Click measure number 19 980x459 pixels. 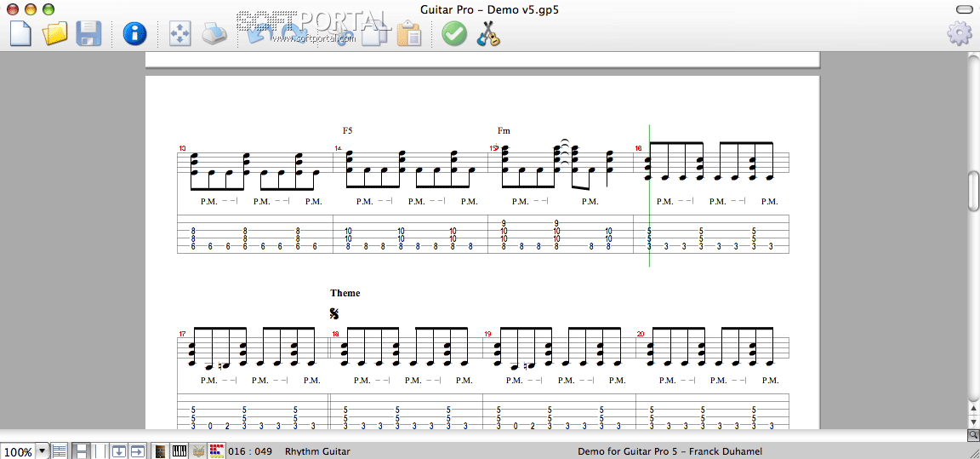(488, 334)
